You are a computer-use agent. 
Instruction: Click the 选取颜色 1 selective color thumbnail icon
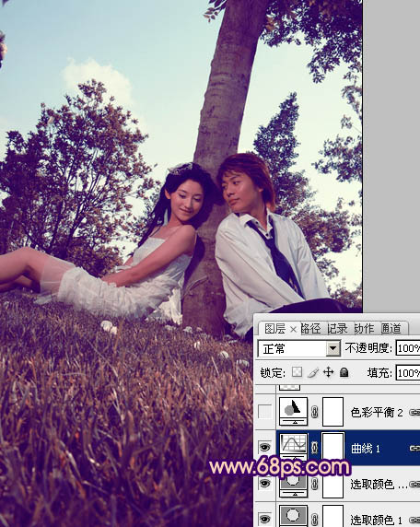[293, 516]
